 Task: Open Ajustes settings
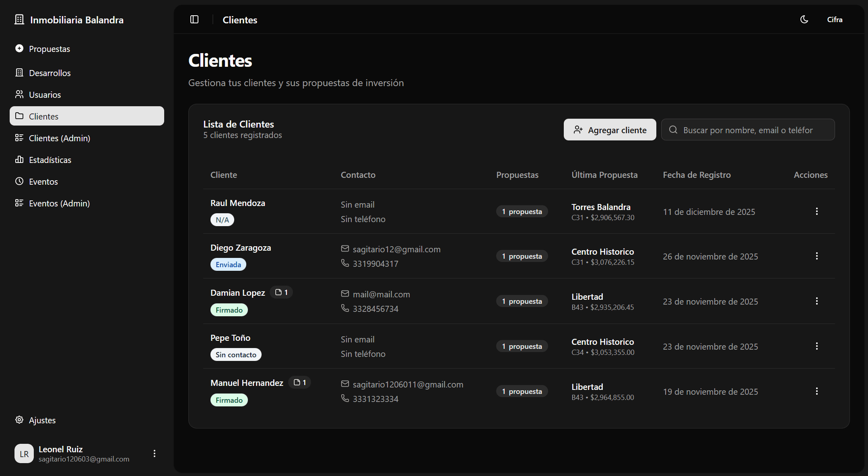tap(42, 420)
